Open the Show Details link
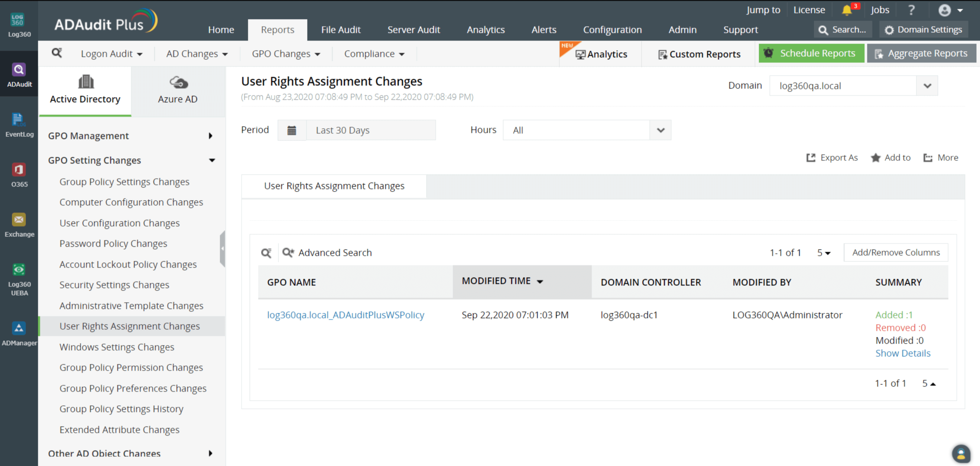The width and height of the screenshot is (980, 466). click(903, 353)
